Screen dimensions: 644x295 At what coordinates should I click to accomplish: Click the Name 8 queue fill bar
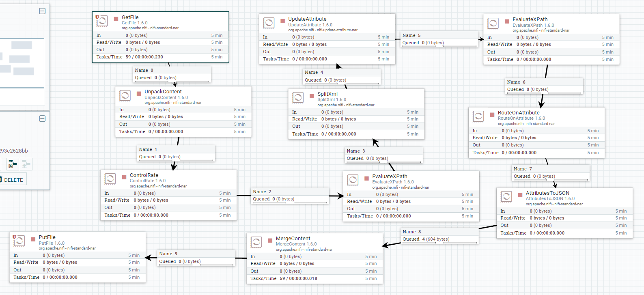439,243
